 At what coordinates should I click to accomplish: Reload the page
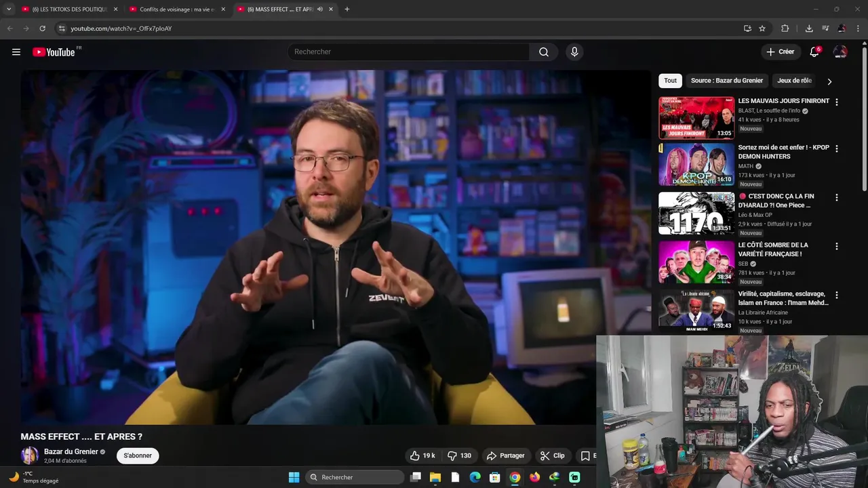point(42,28)
